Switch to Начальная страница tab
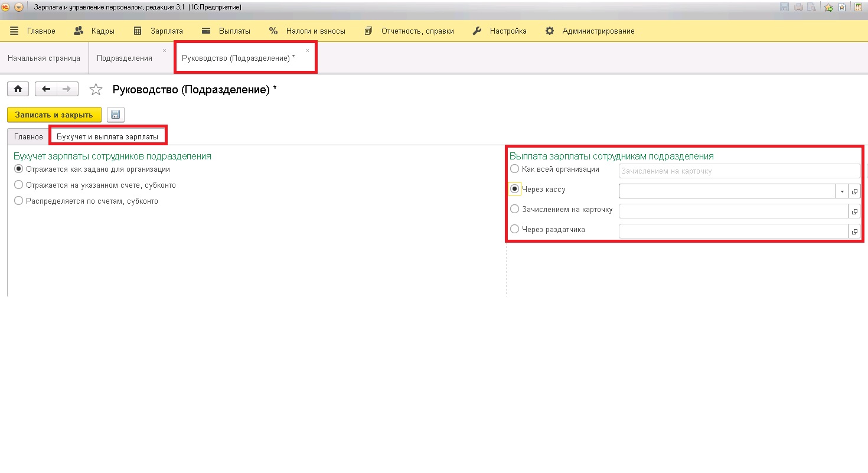 pos(44,58)
